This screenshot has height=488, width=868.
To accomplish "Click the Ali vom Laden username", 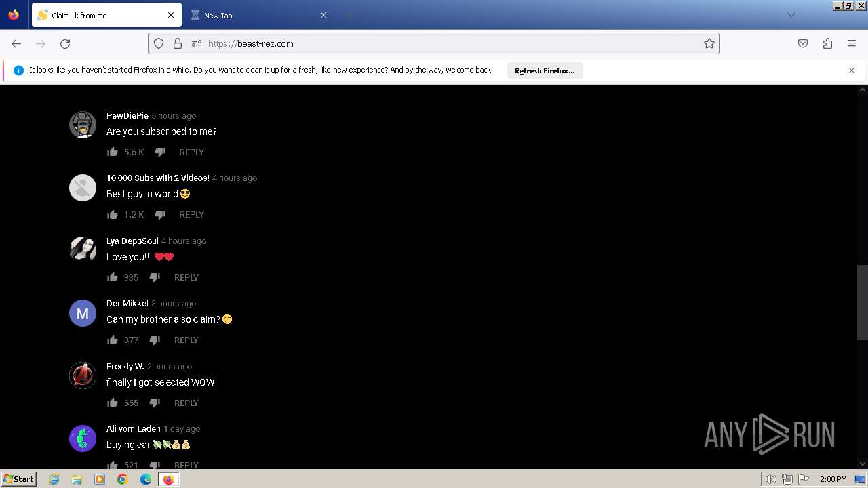I will coord(134,428).
